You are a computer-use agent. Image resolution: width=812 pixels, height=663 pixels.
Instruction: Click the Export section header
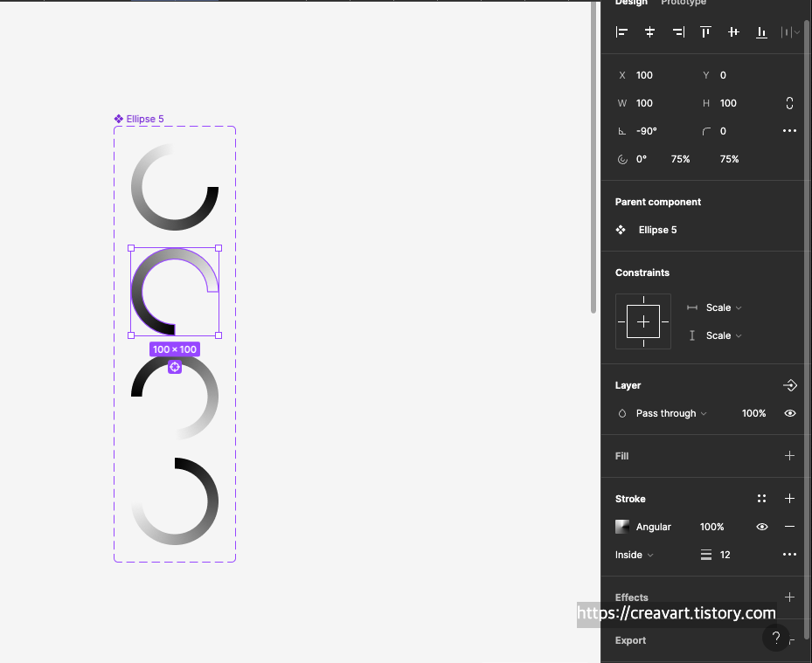(x=630, y=640)
